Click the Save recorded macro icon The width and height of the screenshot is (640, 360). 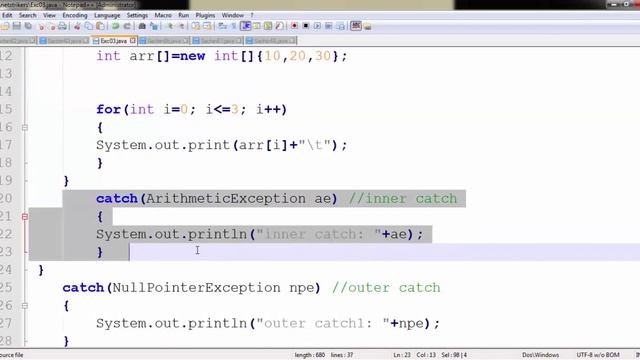coord(340,26)
